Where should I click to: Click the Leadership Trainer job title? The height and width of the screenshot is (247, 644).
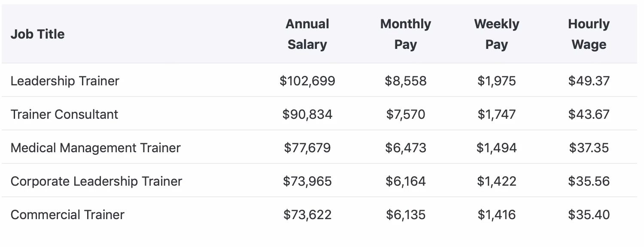(x=65, y=81)
